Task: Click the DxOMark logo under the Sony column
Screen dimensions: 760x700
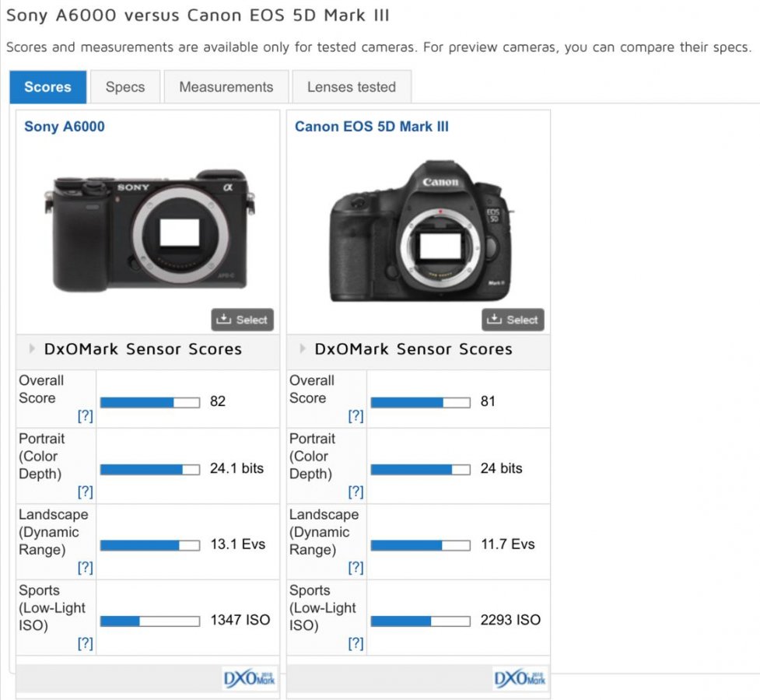Action: click(x=248, y=677)
